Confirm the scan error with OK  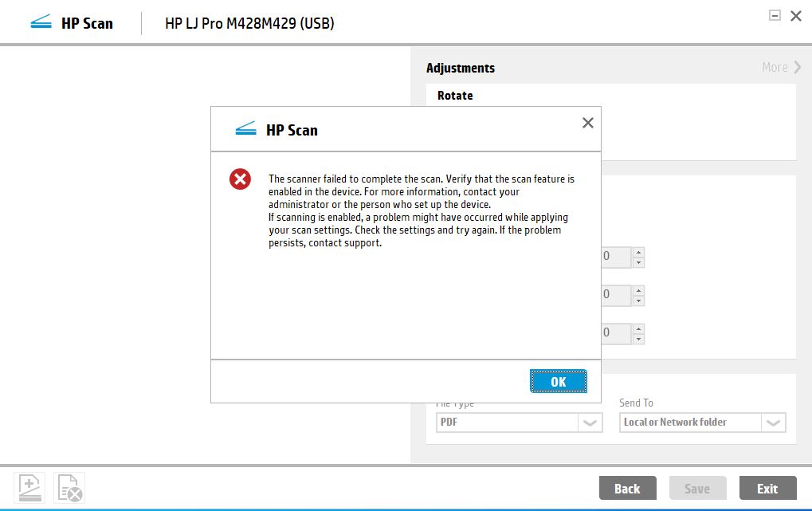tap(558, 381)
